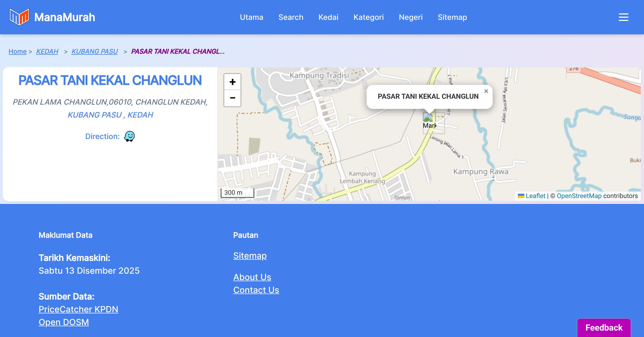Open Contact Us footer link
Image resolution: width=644 pixels, height=337 pixels.
(x=256, y=290)
